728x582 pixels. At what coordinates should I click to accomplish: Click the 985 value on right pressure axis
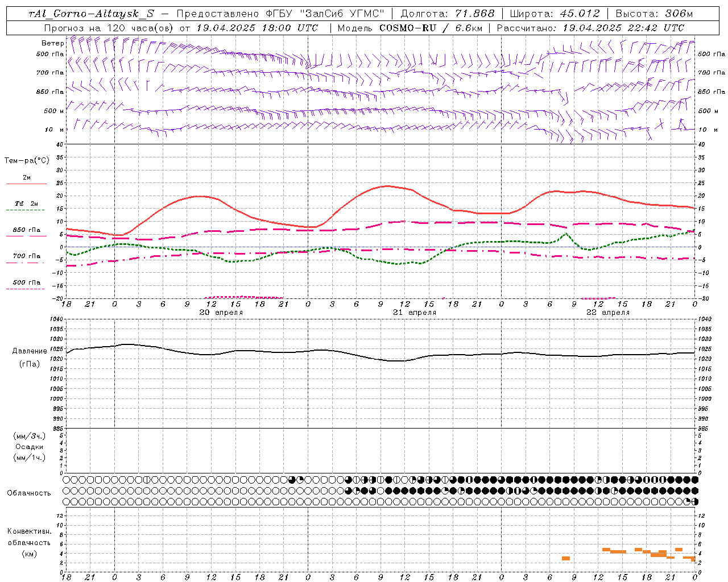point(704,429)
